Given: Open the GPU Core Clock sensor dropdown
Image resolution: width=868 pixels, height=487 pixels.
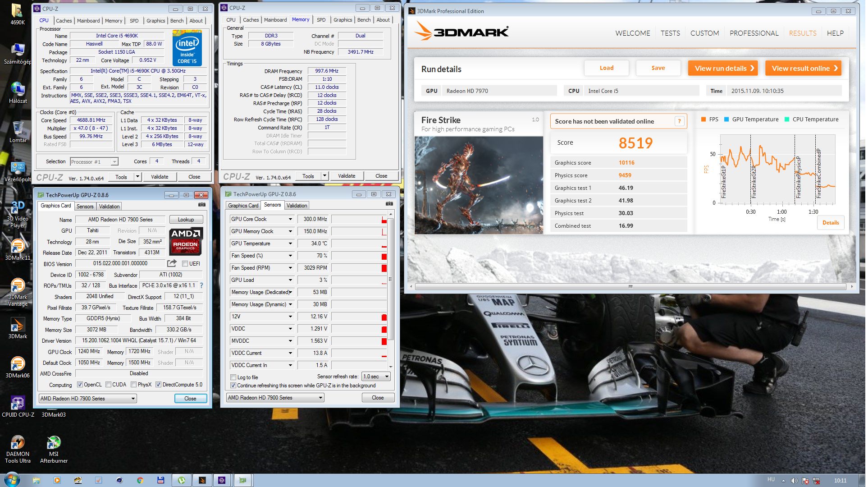Looking at the screenshot, I should pyautogui.click(x=290, y=219).
